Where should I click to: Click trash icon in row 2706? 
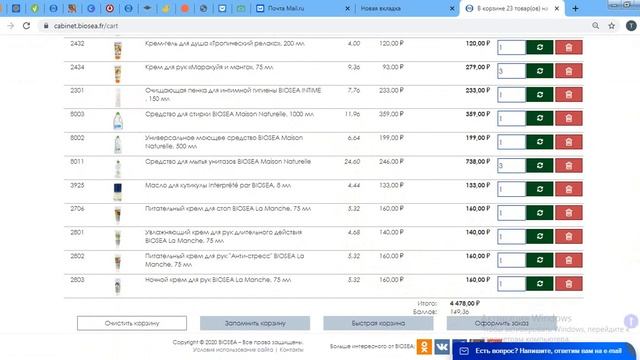point(569,213)
